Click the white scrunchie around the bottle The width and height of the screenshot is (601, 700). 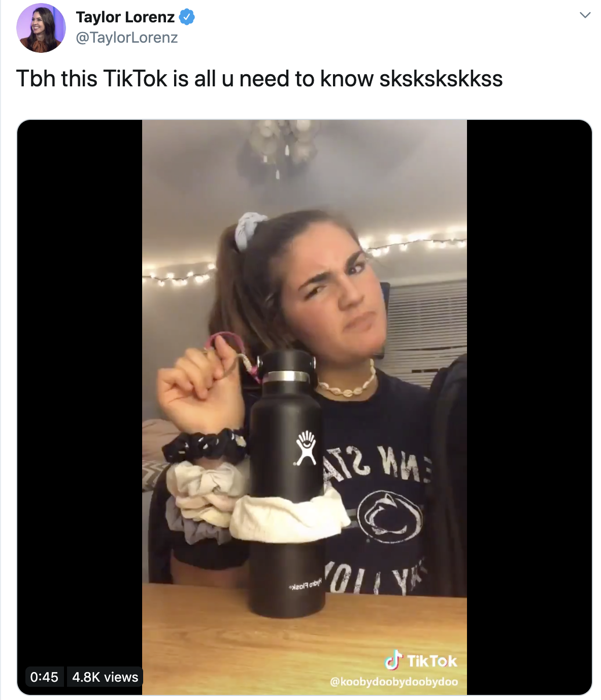click(287, 517)
